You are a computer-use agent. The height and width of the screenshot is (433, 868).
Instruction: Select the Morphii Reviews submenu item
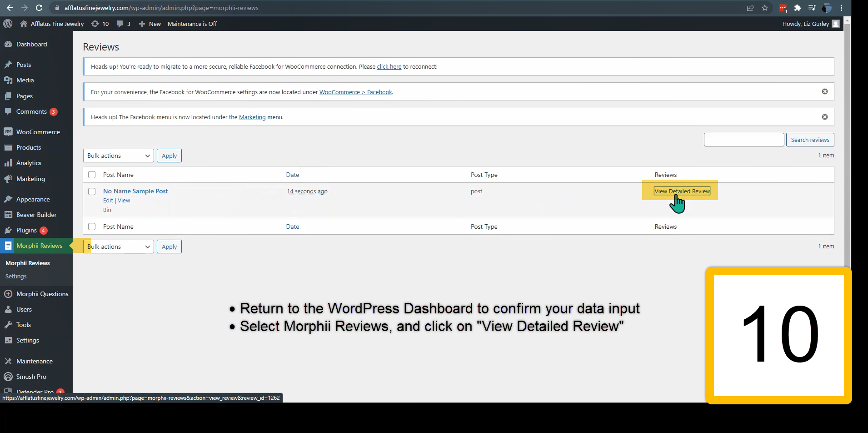[28, 263]
